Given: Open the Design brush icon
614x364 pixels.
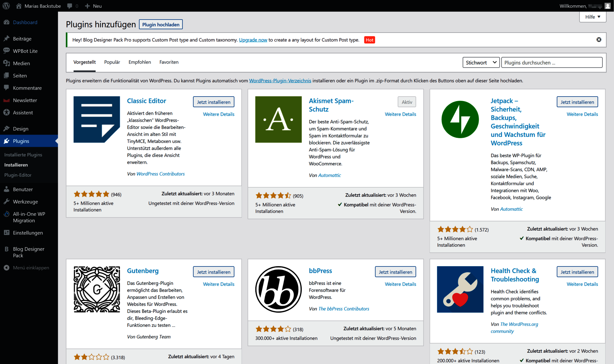Looking at the screenshot, I should click(6, 129).
